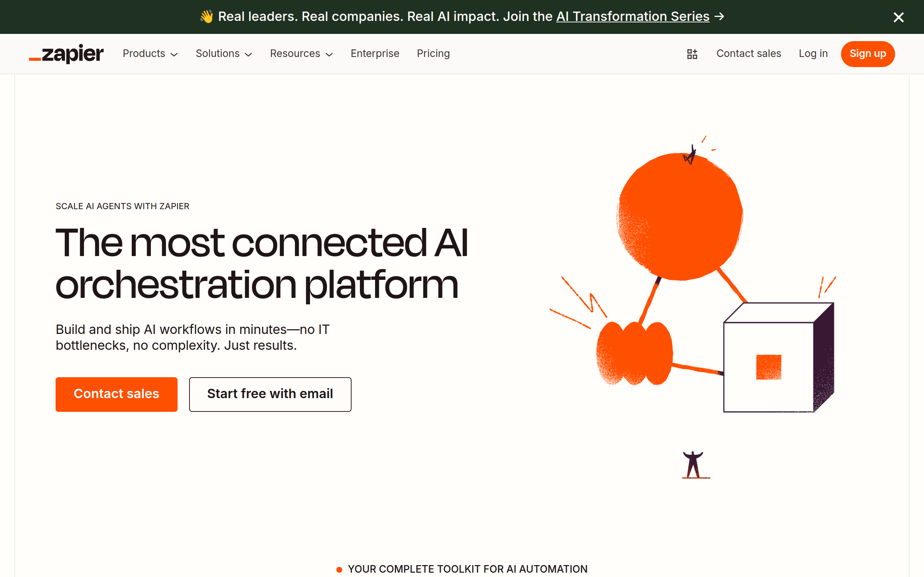Expand the Products dropdown
This screenshot has width=924, height=577.
click(151, 54)
